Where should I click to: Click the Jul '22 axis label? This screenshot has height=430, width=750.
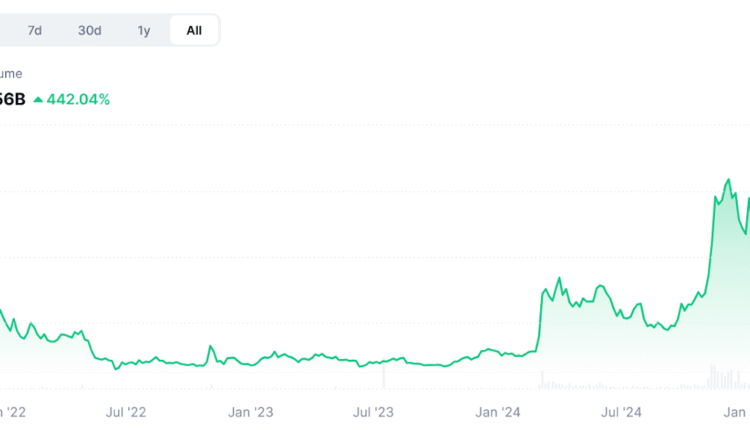click(126, 411)
